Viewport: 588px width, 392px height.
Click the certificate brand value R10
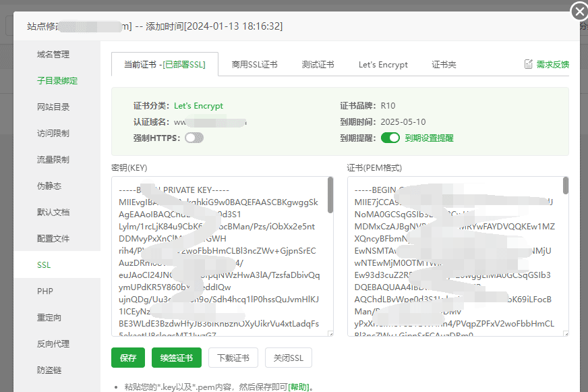pos(388,106)
